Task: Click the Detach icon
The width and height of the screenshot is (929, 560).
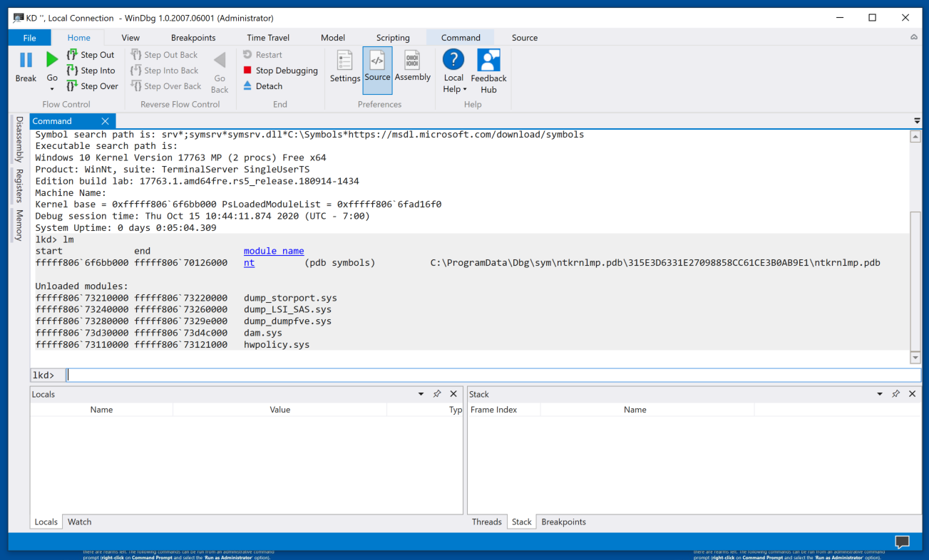Action: click(x=247, y=86)
